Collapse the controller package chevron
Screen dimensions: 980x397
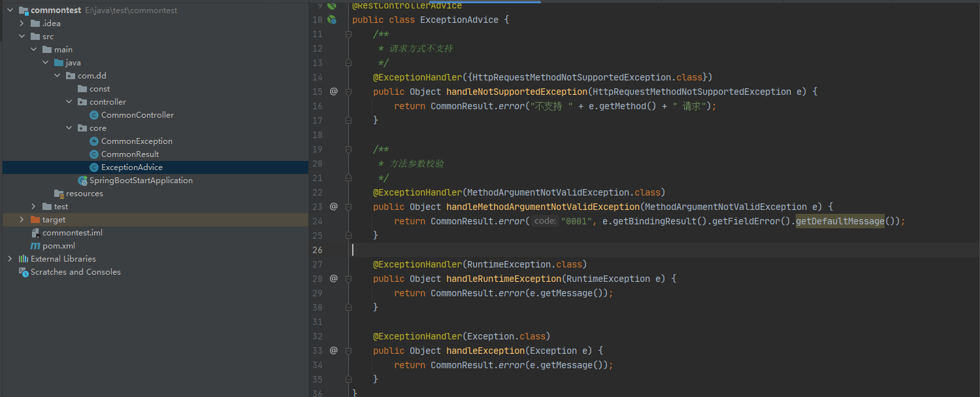point(69,102)
